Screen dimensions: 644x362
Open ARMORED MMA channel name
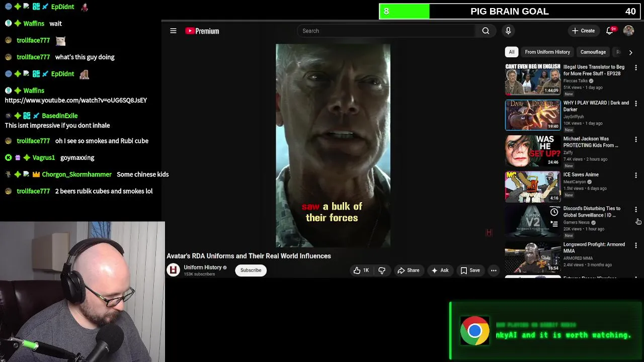[578, 258]
